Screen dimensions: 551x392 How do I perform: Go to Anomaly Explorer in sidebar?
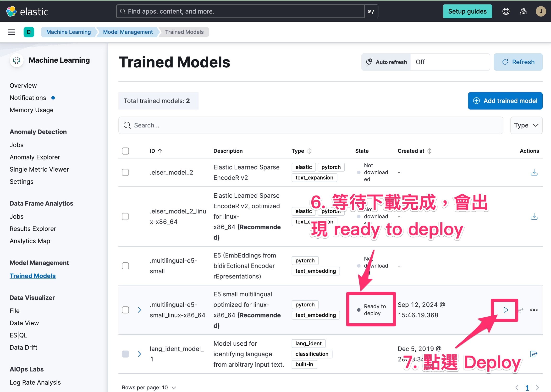click(35, 157)
